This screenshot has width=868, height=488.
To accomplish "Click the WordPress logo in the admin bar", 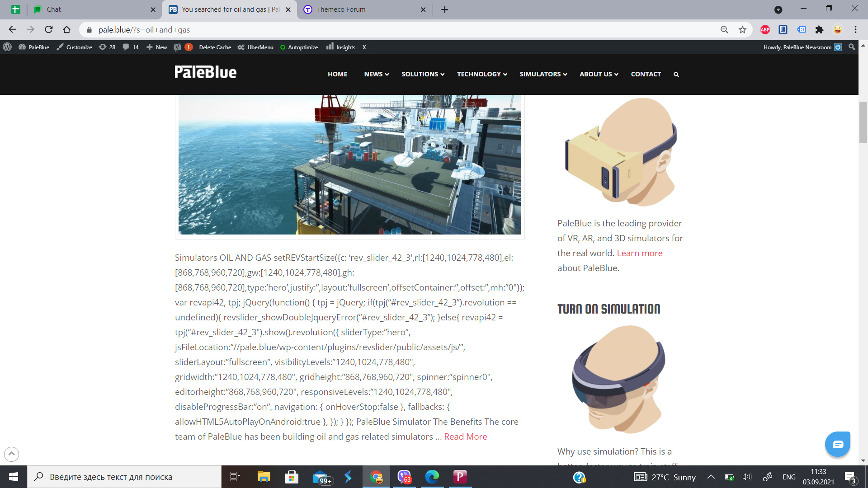I will 7,47.
